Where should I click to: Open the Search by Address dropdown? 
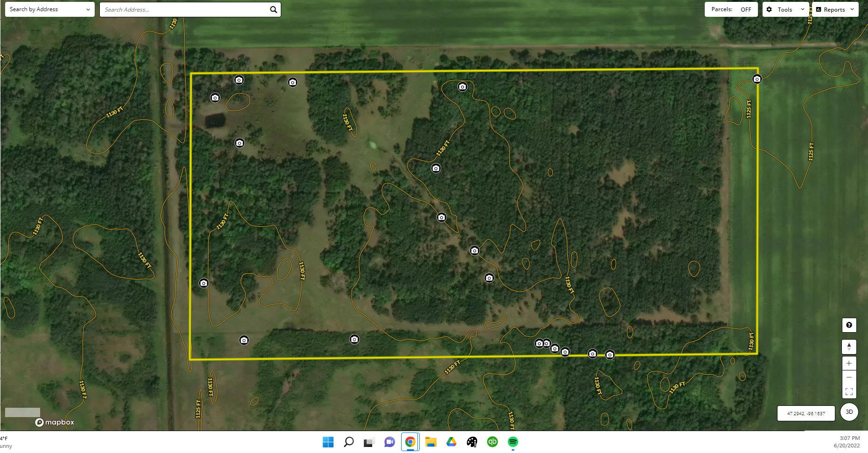pos(49,9)
